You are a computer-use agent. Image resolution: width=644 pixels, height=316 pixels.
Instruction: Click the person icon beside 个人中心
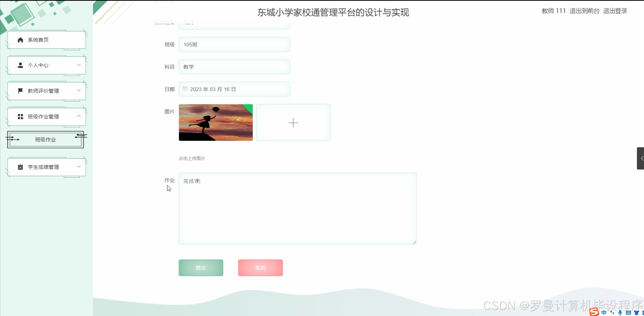coord(20,65)
